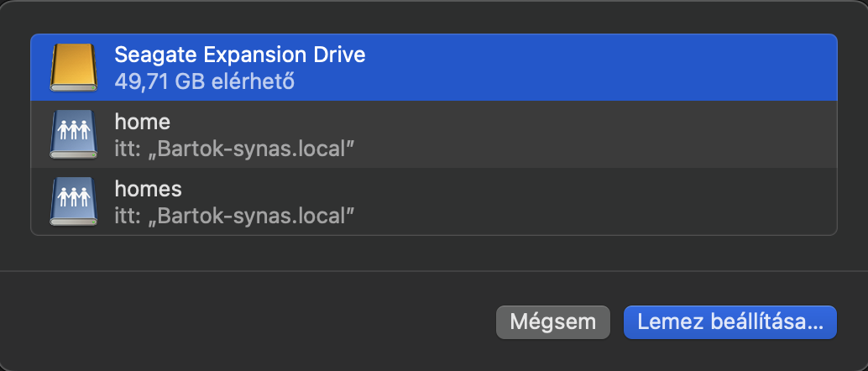868x371 pixels.
Task: Pick the homes row as backup disk
Action: [434, 201]
